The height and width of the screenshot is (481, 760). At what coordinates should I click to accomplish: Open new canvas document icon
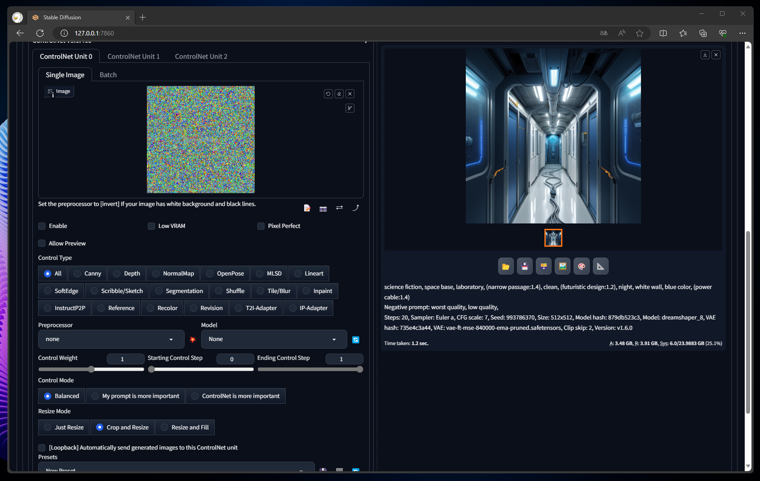(x=307, y=208)
